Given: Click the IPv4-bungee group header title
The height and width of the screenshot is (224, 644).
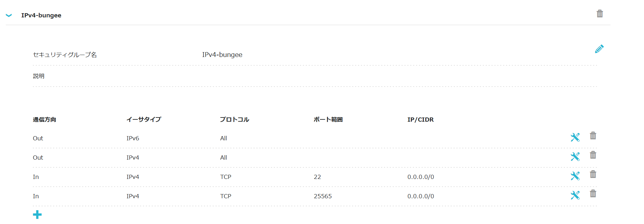Looking at the screenshot, I should click(x=41, y=15).
